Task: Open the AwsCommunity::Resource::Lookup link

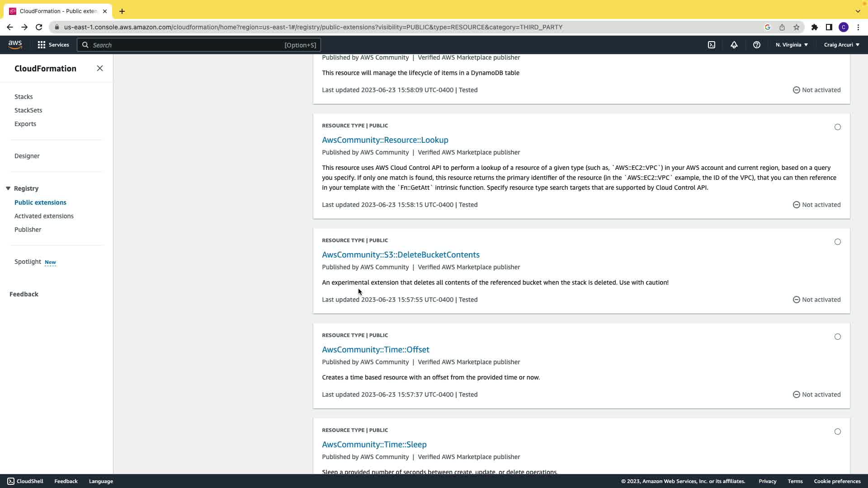Action: pyautogui.click(x=385, y=140)
